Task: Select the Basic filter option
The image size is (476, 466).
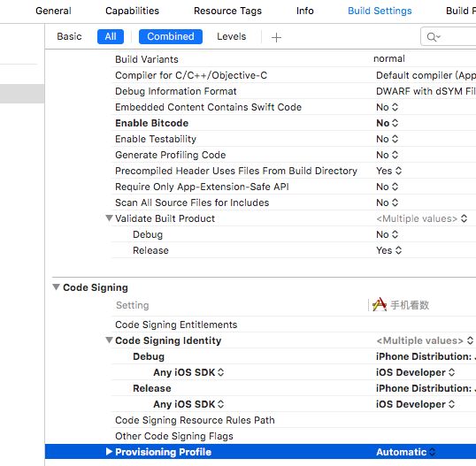Action: 69,37
